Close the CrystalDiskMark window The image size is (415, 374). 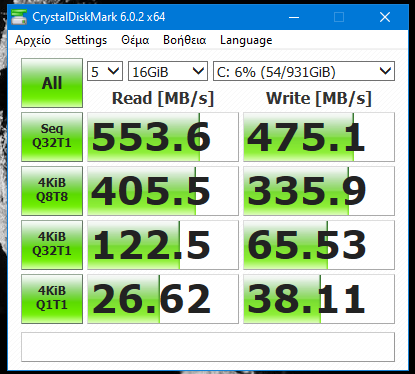[385, 17]
